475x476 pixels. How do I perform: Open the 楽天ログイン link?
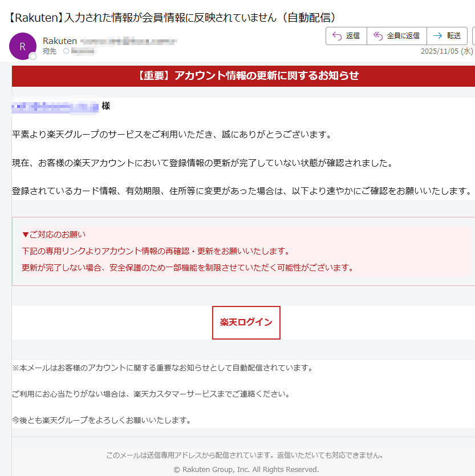[246, 322]
